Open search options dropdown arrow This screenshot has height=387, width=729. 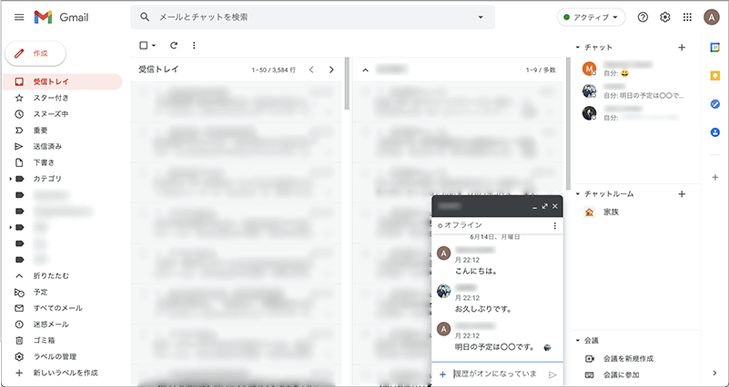coord(481,18)
